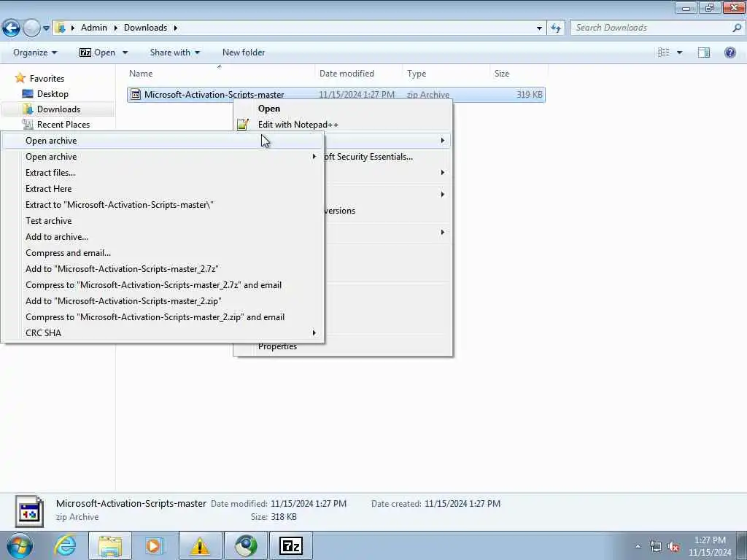747x560 pixels.
Task: Expand the arrow after the Admin breadcrumb
Action: (115, 28)
